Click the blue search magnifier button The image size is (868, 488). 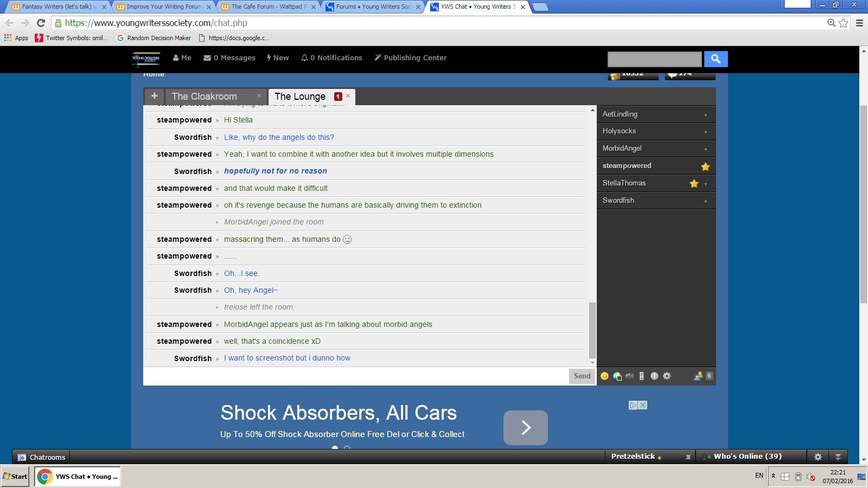(x=716, y=59)
